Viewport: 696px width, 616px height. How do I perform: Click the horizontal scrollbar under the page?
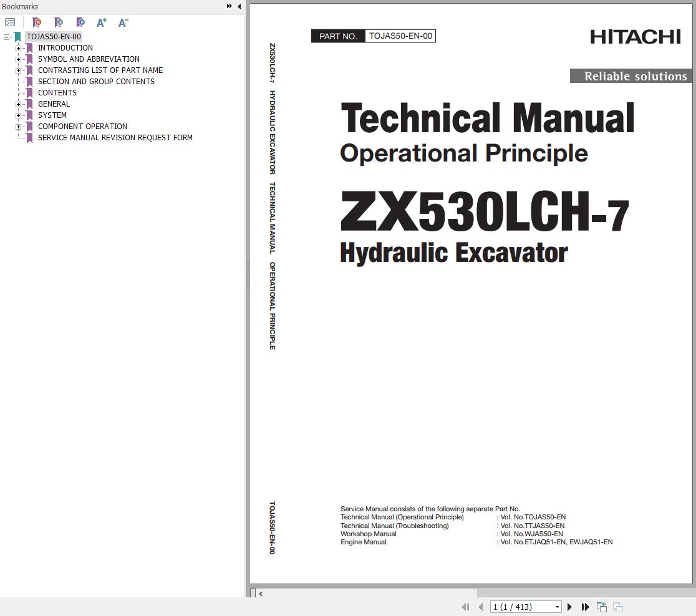(x=586, y=594)
